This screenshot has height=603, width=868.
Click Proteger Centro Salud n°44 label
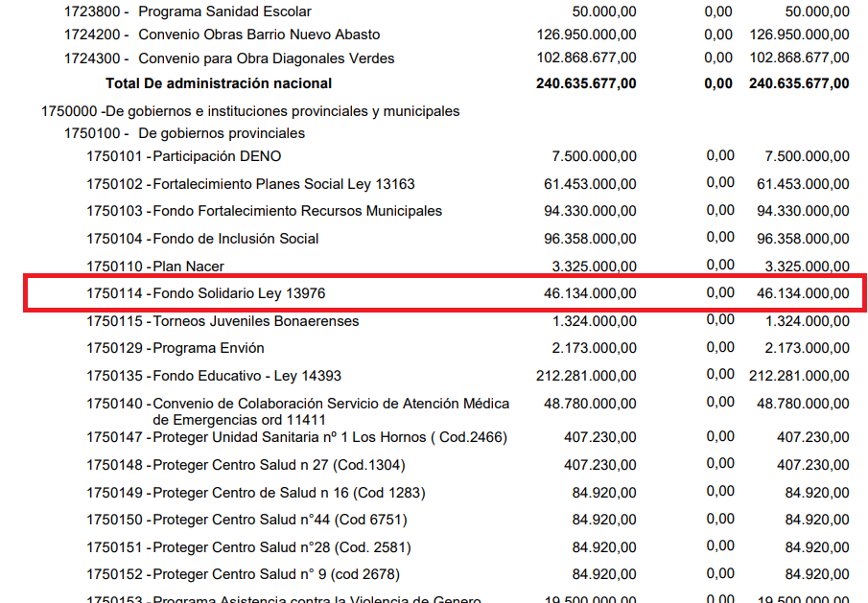click(280, 521)
